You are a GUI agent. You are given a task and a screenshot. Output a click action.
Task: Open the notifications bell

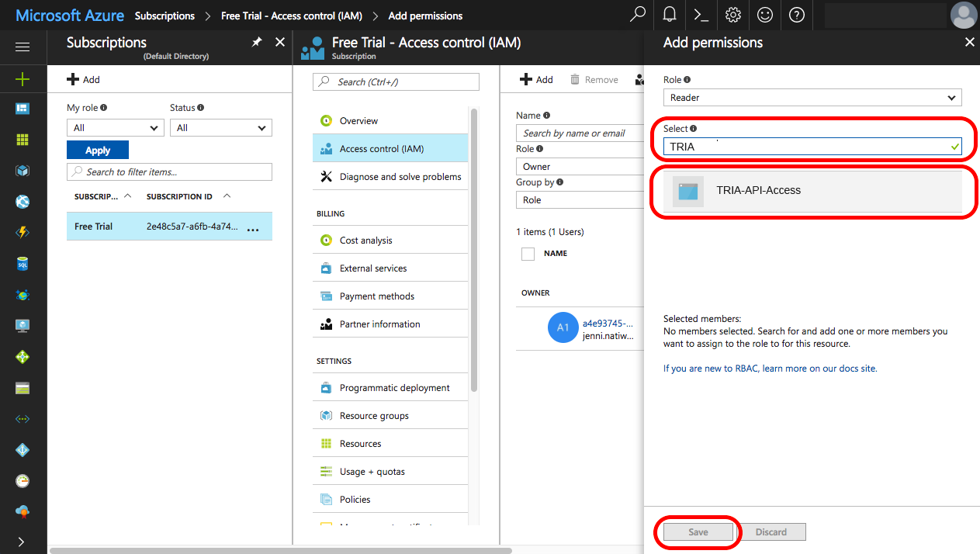point(669,15)
